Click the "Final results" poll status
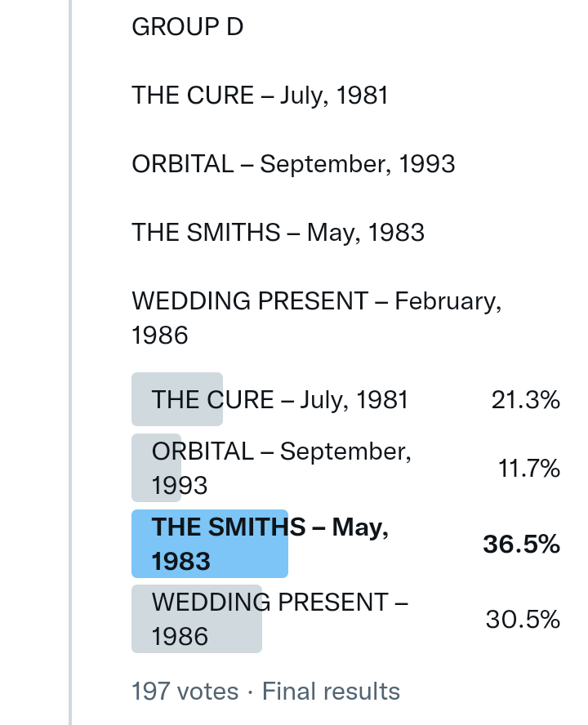 point(331,692)
